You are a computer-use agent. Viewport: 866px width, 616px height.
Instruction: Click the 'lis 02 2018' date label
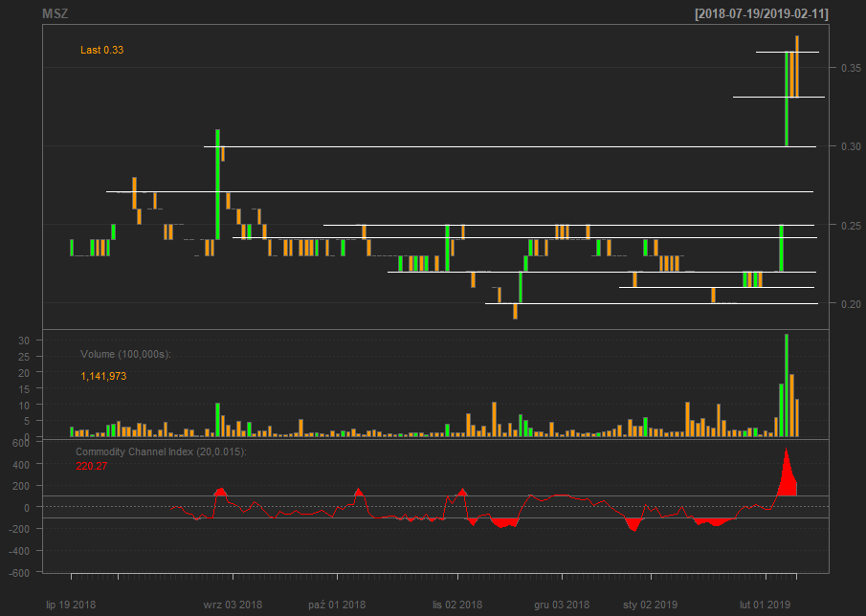[457, 605]
